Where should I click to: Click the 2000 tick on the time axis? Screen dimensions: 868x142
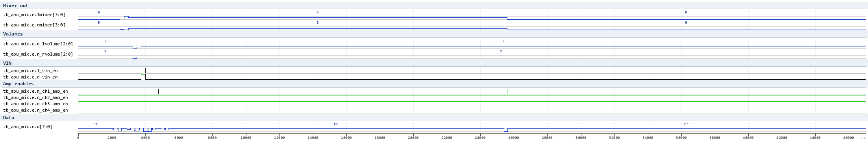coord(112,138)
